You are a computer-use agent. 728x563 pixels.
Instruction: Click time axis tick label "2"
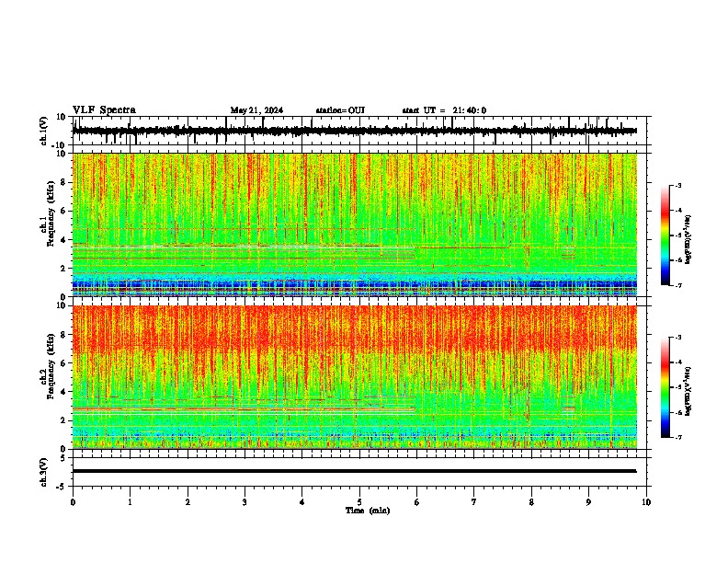coord(188,502)
